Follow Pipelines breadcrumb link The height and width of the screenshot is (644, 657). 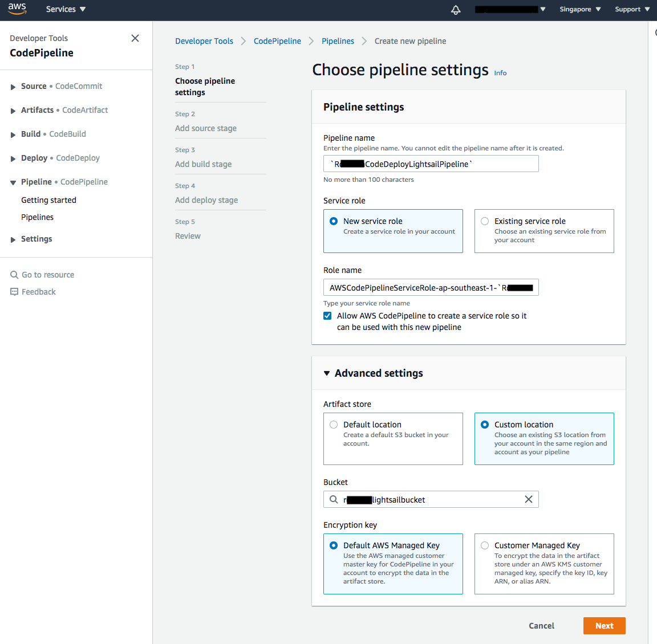tap(338, 41)
